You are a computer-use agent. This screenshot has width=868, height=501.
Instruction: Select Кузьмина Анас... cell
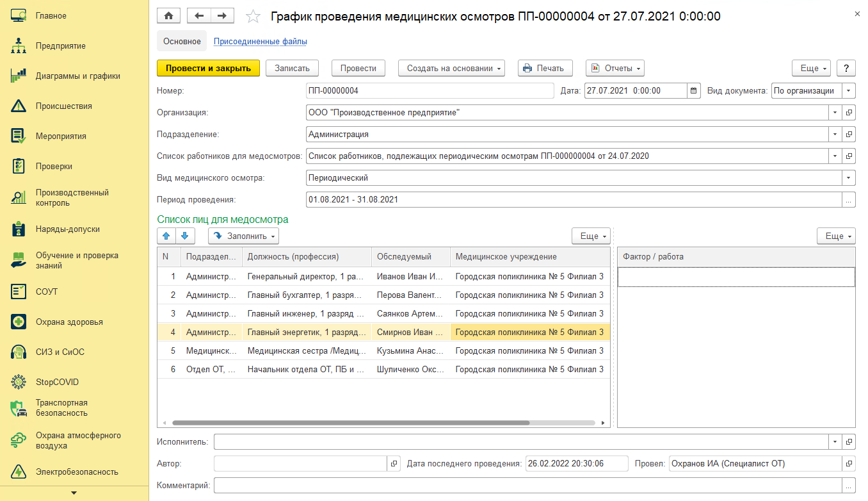click(410, 351)
